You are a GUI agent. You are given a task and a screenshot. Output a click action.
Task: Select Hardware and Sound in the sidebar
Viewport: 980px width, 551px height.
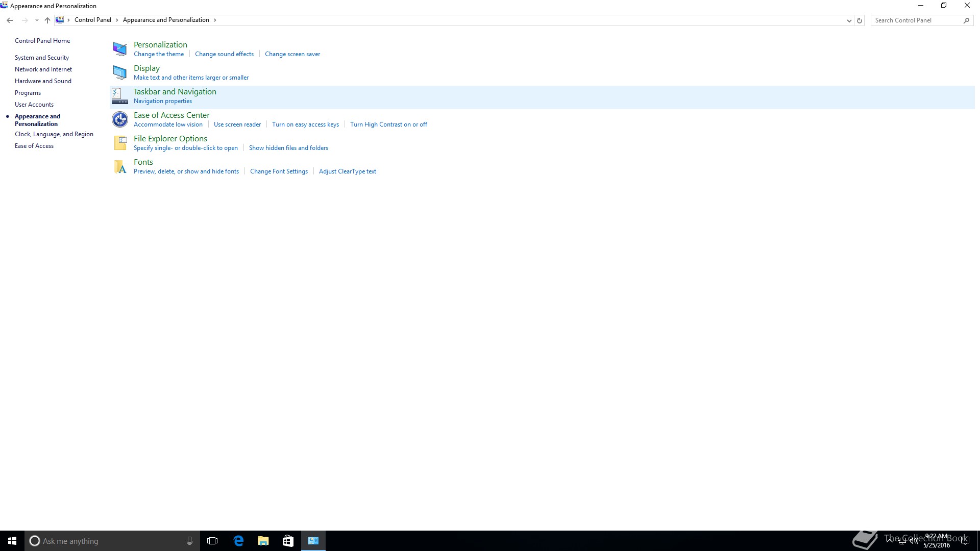tap(43, 81)
